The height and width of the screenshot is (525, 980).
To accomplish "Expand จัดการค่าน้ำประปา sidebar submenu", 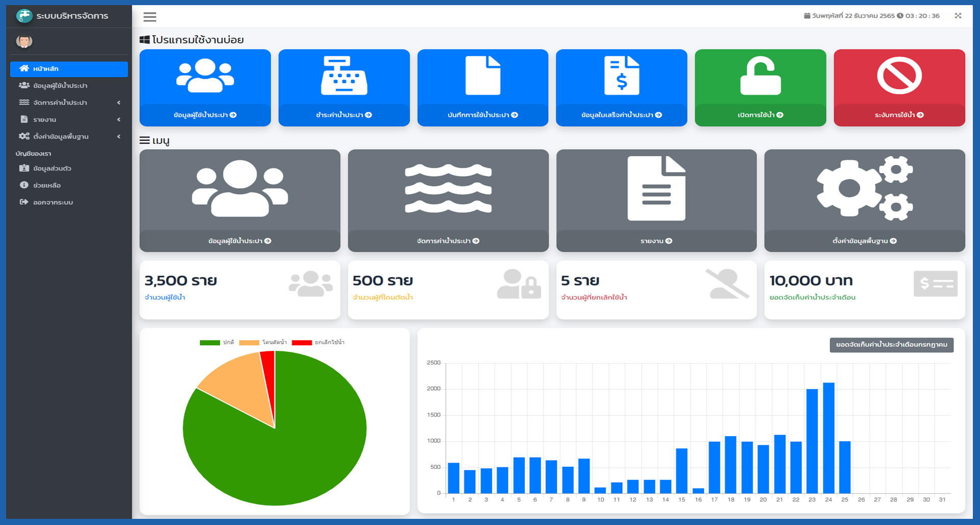I will click(x=69, y=103).
